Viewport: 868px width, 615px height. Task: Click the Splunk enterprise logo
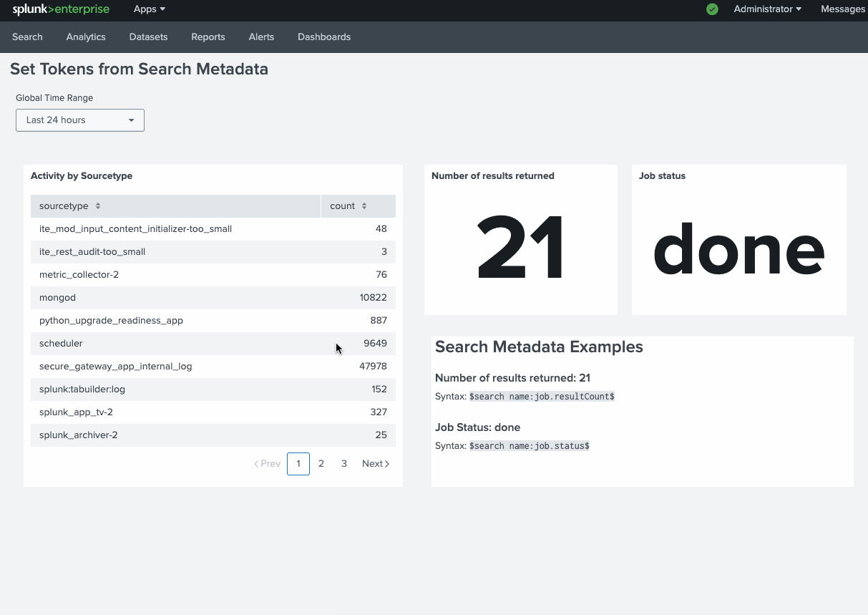point(61,9)
